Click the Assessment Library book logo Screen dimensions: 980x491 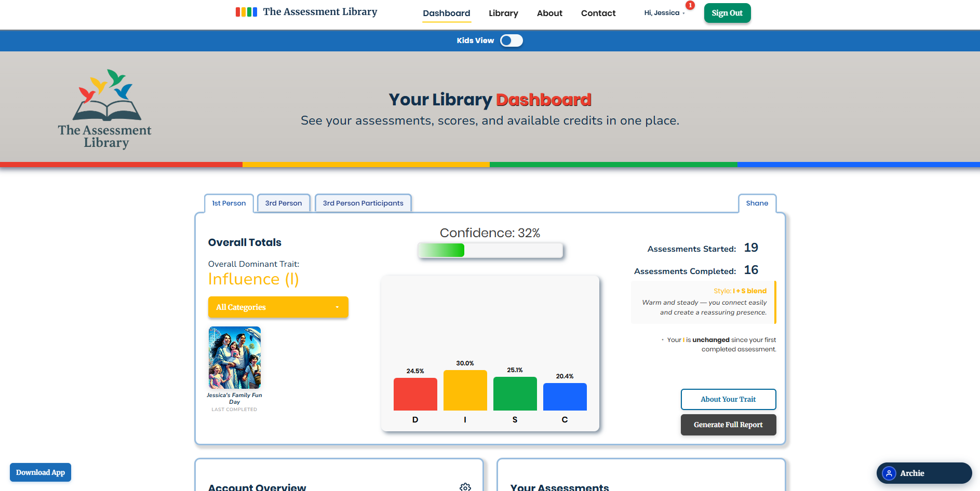(x=105, y=109)
